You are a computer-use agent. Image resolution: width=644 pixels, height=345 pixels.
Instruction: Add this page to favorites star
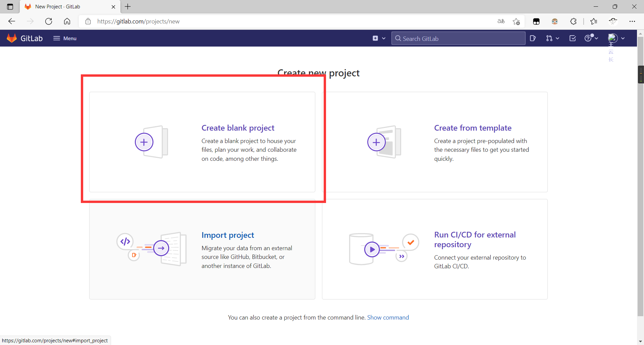pyautogui.click(x=516, y=21)
